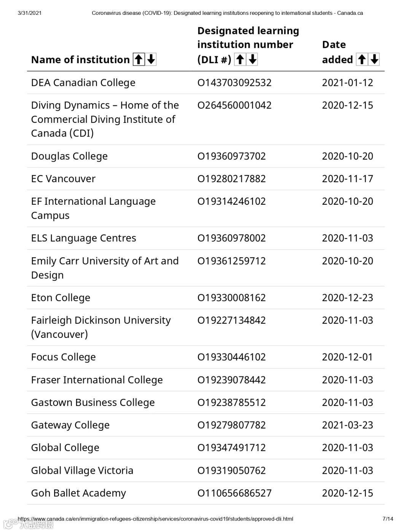Sort Date added descending with down arrow
Screen dimensions: 411x532
[374, 59]
